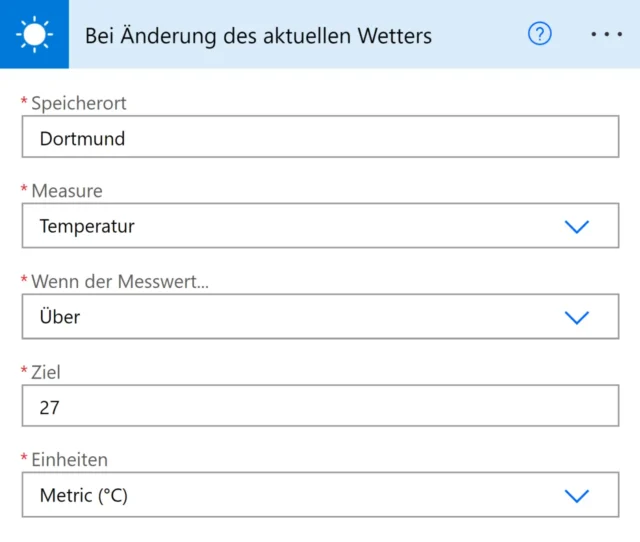Click the Ziel field label
The image size is (640, 542).
click(46, 372)
